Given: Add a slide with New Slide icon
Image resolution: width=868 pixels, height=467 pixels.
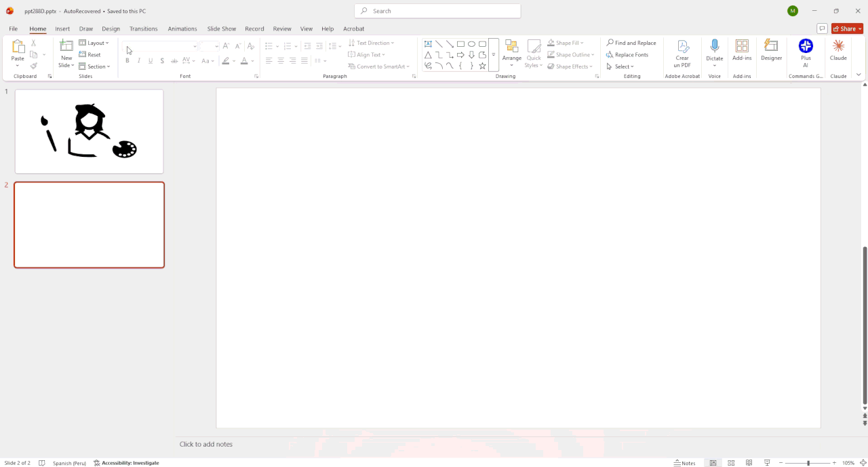Looking at the screenshot, I should (66, 46).
